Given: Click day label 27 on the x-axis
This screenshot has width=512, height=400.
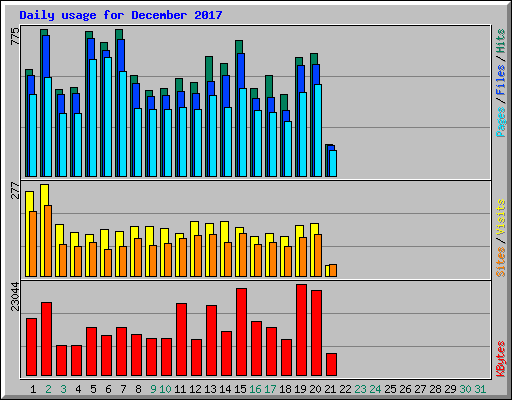Looking at the screenshot, I should click(420, 389).
